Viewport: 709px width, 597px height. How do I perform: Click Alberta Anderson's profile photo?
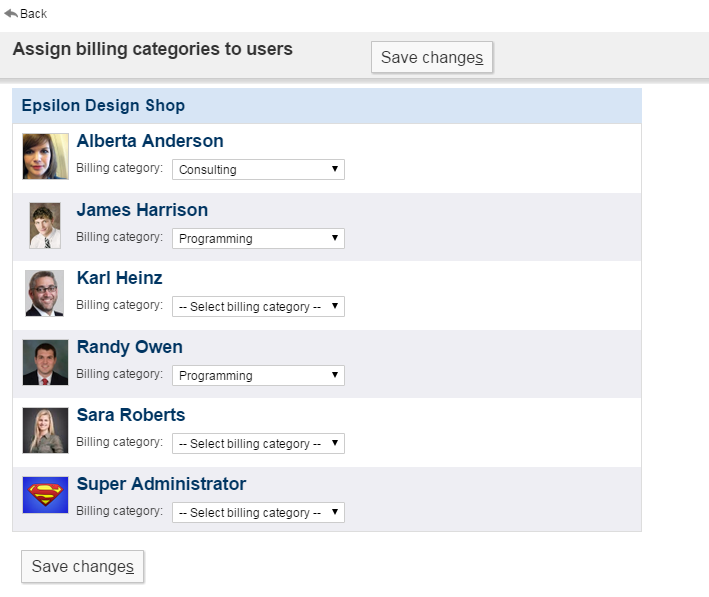[x=45, y=157]
